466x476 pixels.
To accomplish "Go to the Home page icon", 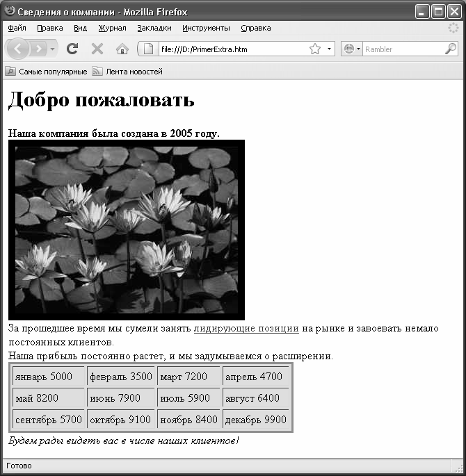I will point(122,49).
